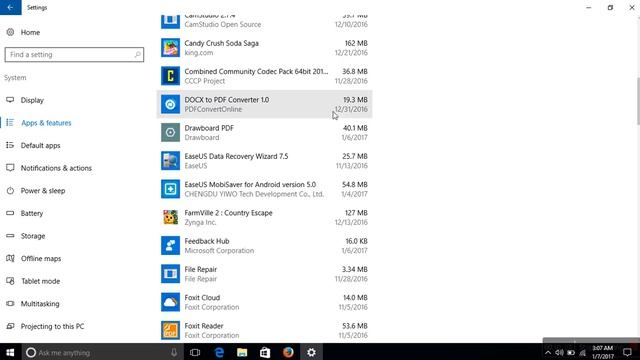Click the Cortana microphone icon

174,353
